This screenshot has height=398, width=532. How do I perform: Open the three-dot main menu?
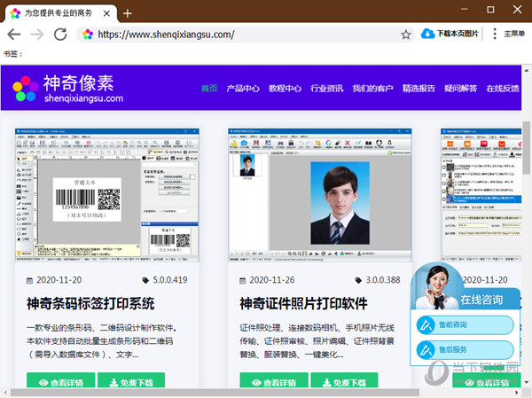pyautogui.click(x=496, y=34)
